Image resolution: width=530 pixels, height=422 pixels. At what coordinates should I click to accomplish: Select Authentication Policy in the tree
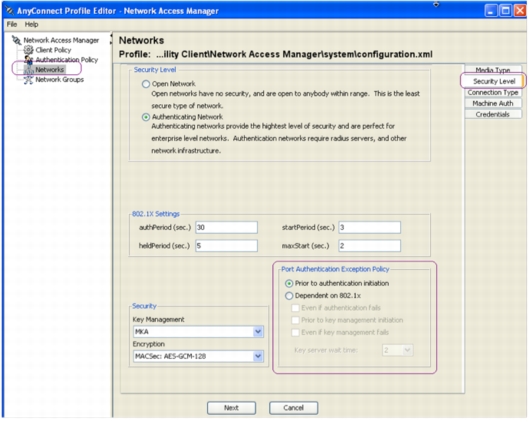pos(67,60)
